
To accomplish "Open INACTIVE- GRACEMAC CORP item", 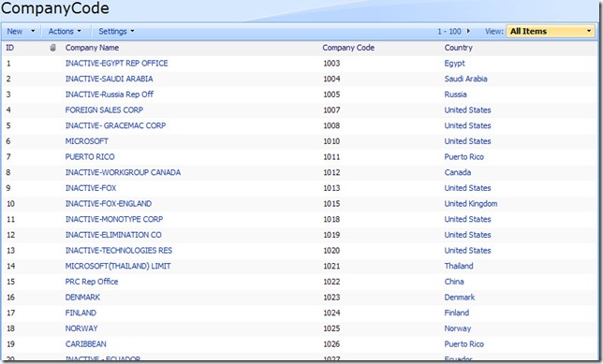I will [115, 125].
